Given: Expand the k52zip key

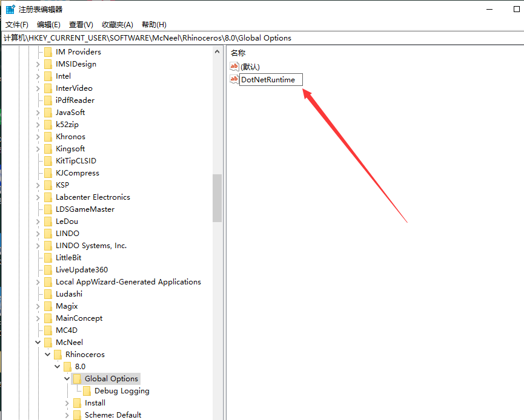Looking at the screenshot, I should click(x=38, y=125).
